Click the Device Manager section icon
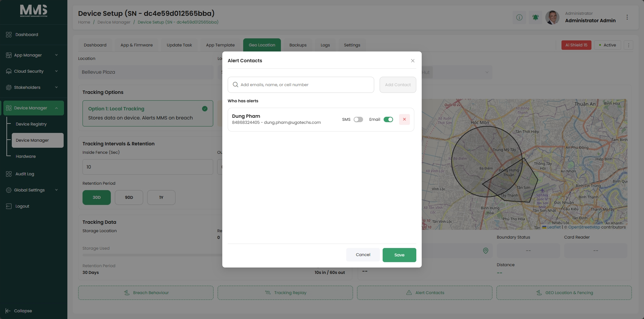644x319 pixels. [x=9, y=108]
